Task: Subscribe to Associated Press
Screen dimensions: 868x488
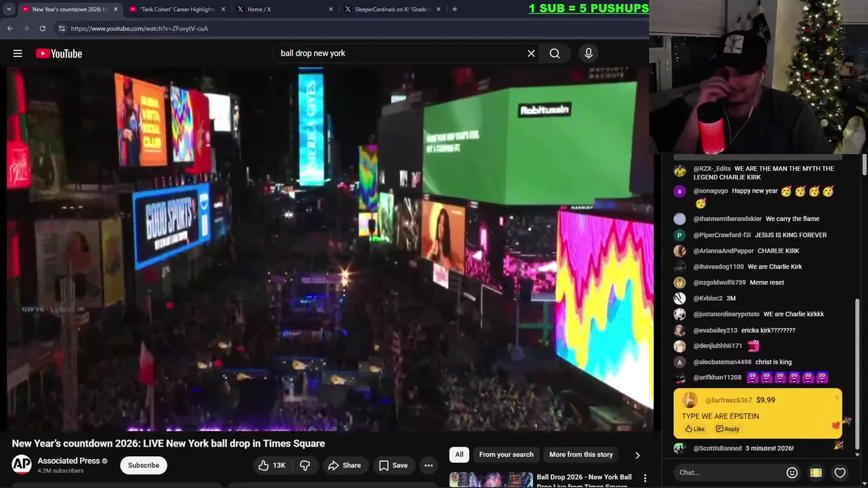Action: pos(144,465)
